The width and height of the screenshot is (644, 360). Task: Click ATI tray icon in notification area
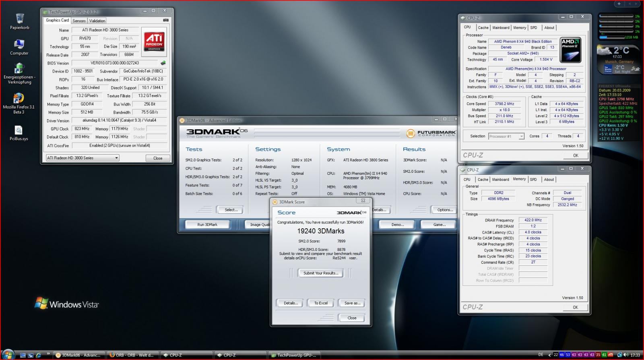[611, 355]
